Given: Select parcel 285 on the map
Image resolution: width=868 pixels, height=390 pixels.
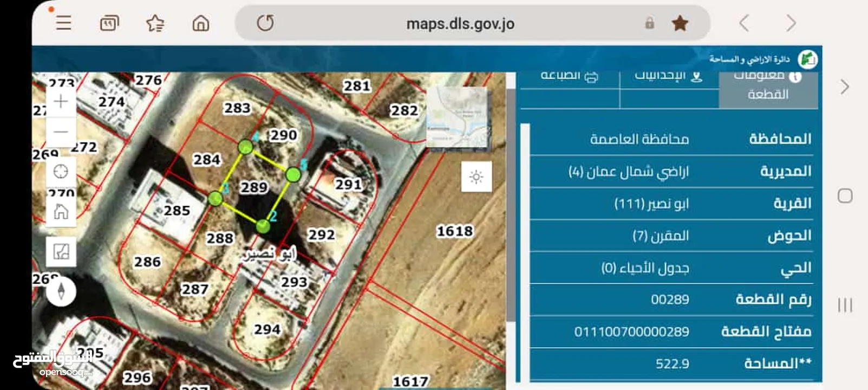Looking at the screenshot, I should (177, 210).
